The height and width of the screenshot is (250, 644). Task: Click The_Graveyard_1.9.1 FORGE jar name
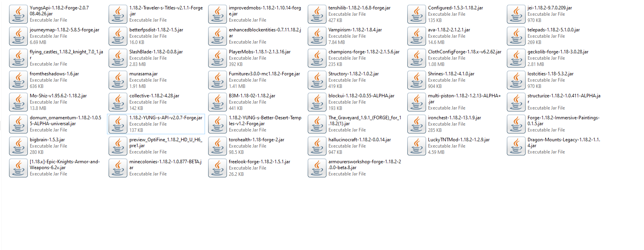coord(365,120)
